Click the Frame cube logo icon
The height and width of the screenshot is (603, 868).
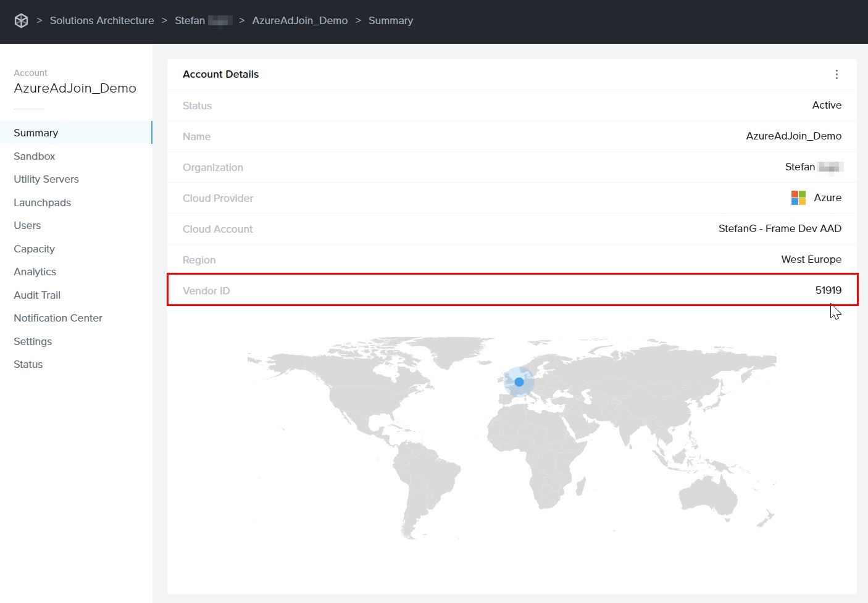(x=21, y=21)
